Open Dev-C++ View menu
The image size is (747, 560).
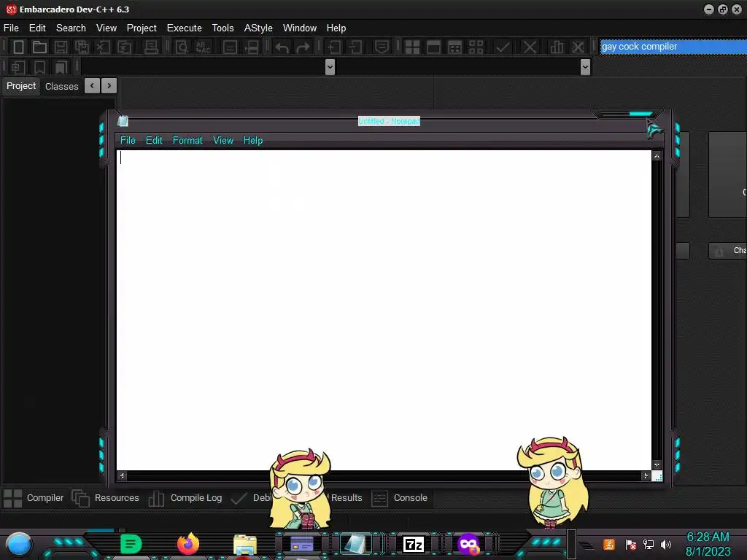107,28
